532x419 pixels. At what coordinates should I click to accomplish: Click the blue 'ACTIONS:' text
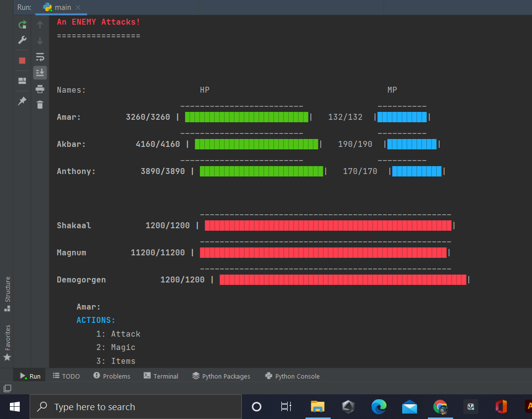point(96,320)
